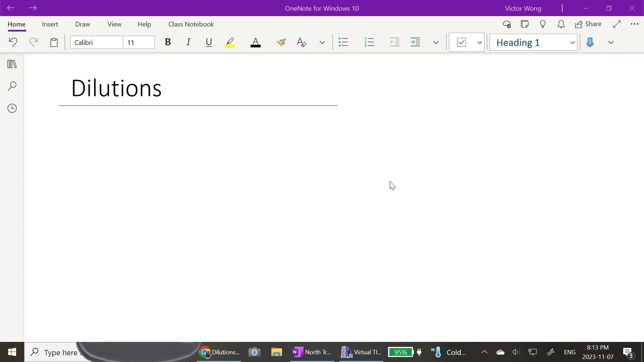Click the Paste clipboard icon
This screenshot has width=644, height=362.
(x=54, y=42)
